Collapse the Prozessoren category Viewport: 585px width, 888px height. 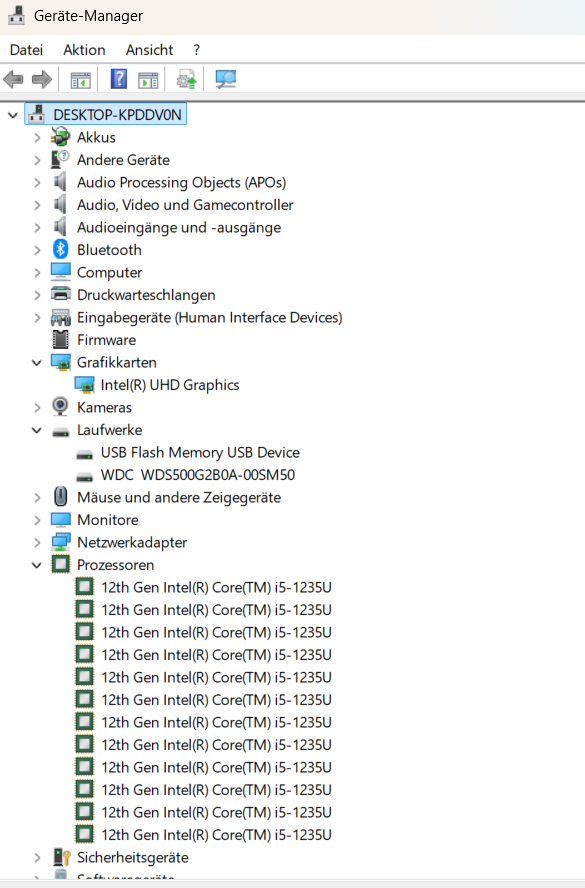[37, 565]
